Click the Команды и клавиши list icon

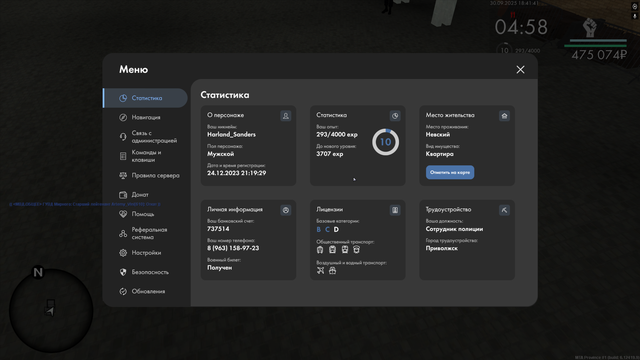123,156
